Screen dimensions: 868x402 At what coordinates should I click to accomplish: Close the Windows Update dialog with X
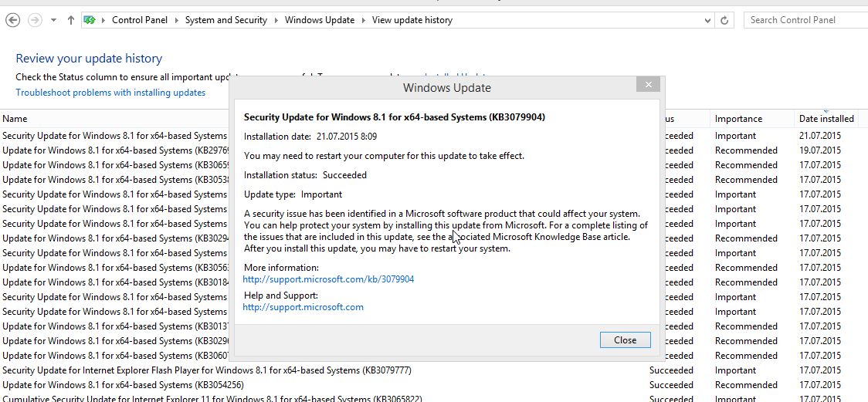pos(648,85)
